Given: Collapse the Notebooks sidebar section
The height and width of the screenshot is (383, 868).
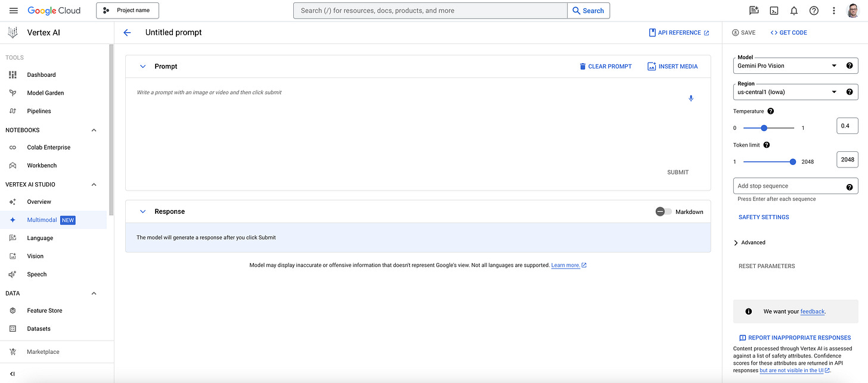Looking at the screenshot, I should 94,130.
